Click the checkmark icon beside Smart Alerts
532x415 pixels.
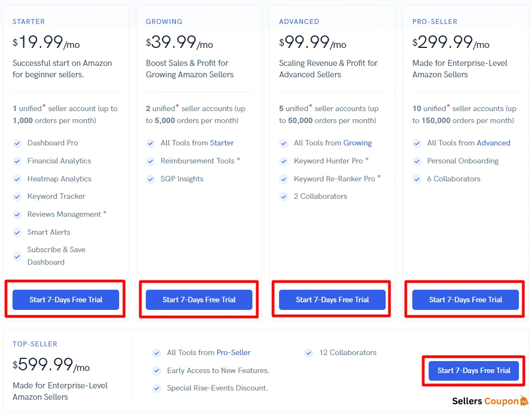(x=17, y=233)
